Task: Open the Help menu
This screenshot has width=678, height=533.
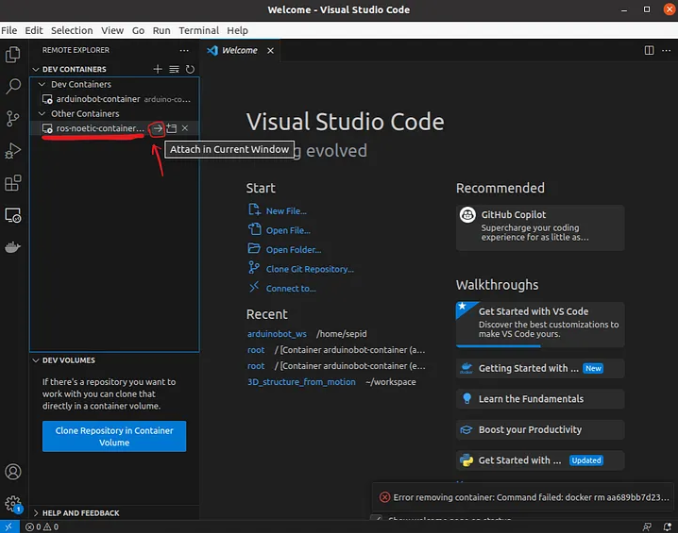Action: (x=237, y=30)
